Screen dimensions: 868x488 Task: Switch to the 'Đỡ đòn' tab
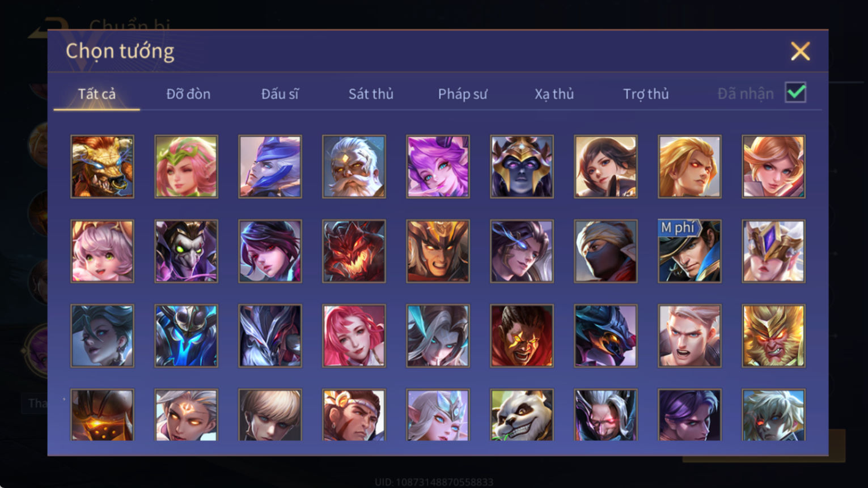coord(188,94)
